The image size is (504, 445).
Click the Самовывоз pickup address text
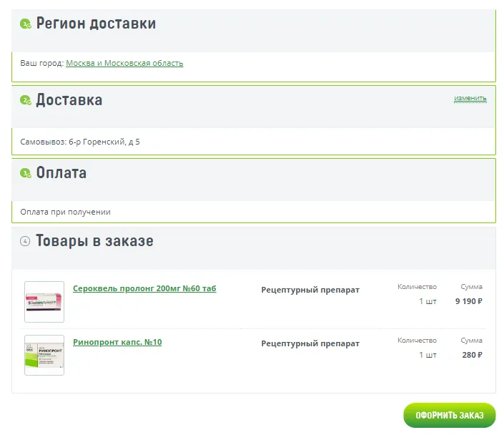[x=80, y=142]
